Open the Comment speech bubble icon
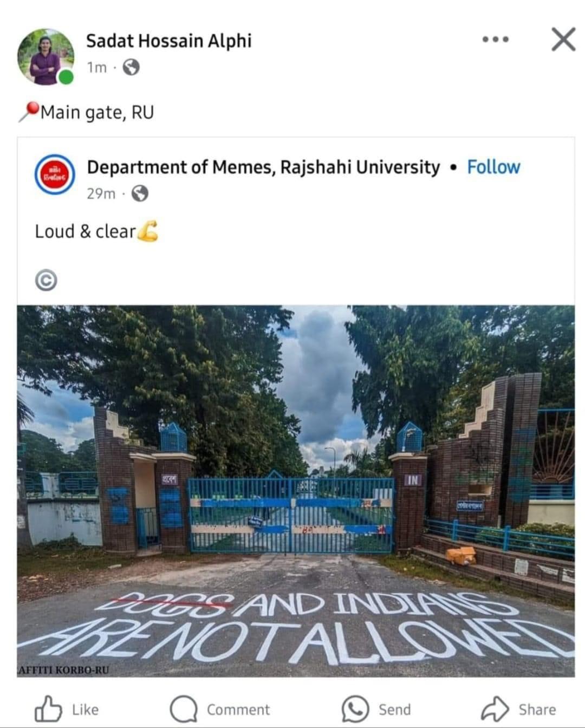 tap(184, 708)
